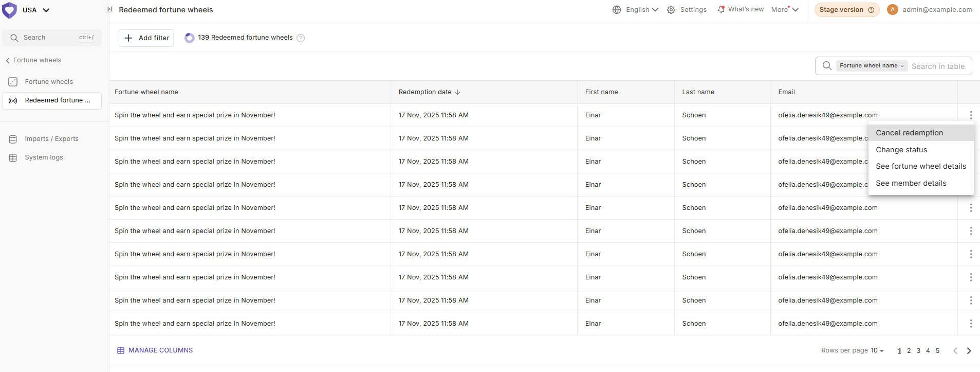Open Fortune wheel name search field selector
The height and width of the screenshot is (372, 980).
pyautogui.click(x=871, y=66)
